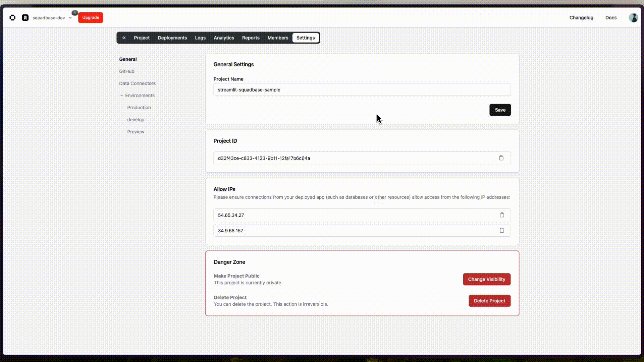Click the Squadbase app logo icon
The height and width of the screenshot is (362, 644).
(12, 17)
